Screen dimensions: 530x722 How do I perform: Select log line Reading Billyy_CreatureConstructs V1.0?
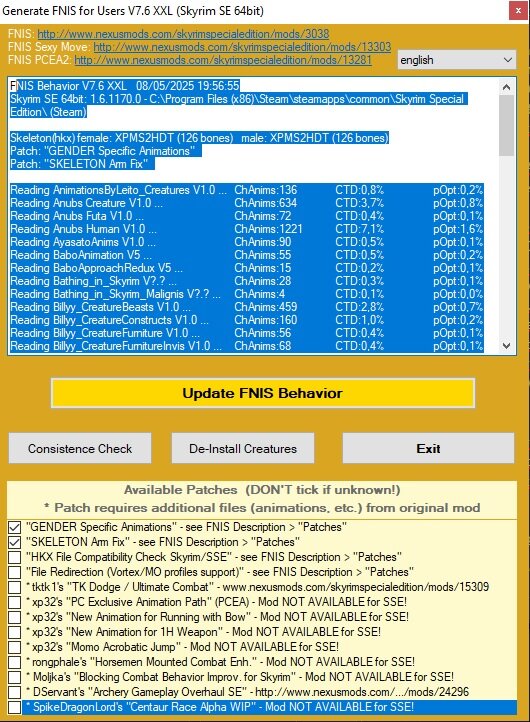(x=246, y=320)
